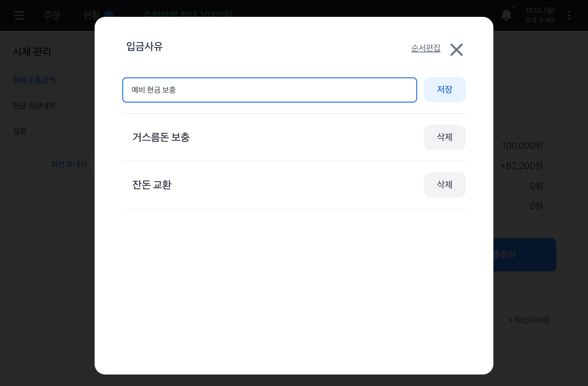Delete the 거스름돈 보충 reason
Viewport: 588px width, 386px height.
click(444, 137)
